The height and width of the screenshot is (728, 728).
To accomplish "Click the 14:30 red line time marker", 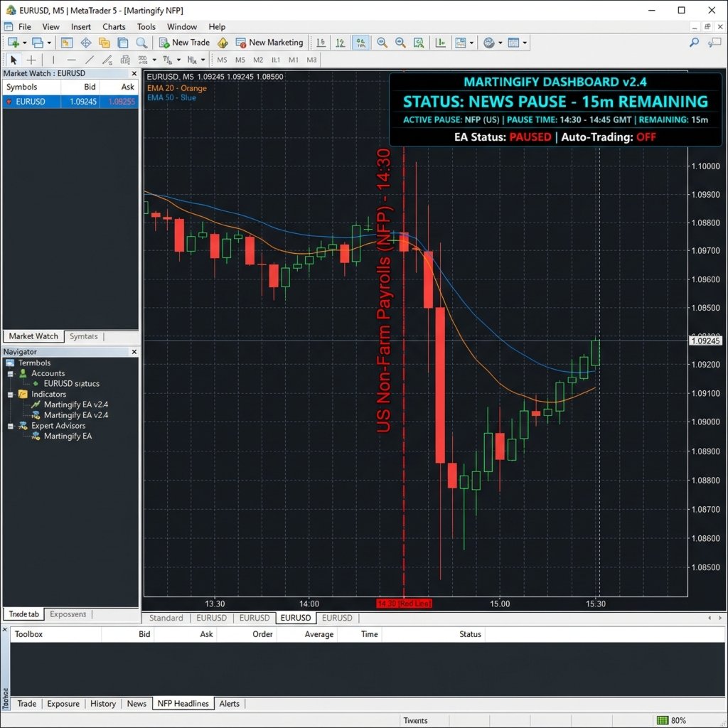I will click(404, 604).
